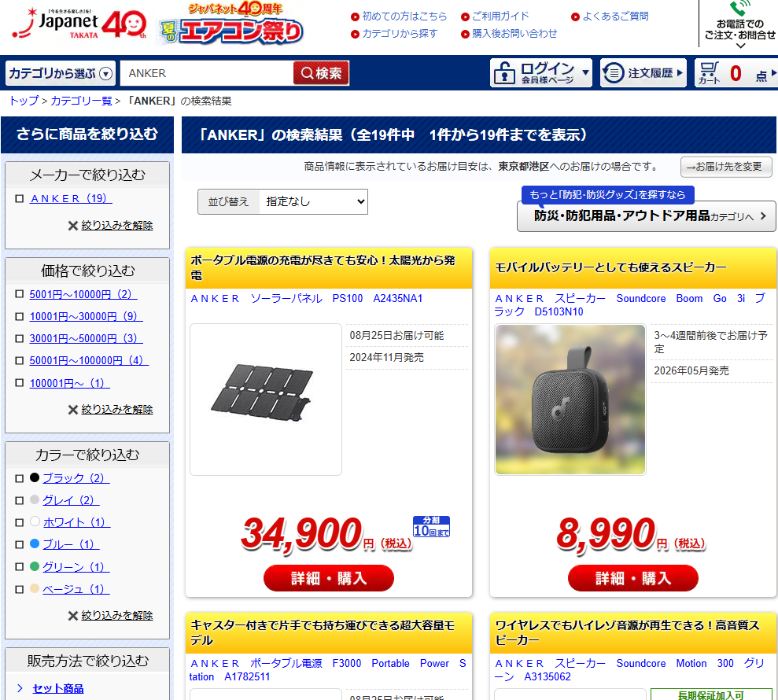Click red bullet beside 購入後お問い合わせ
The image size is (778, 700).
point(465,35)
